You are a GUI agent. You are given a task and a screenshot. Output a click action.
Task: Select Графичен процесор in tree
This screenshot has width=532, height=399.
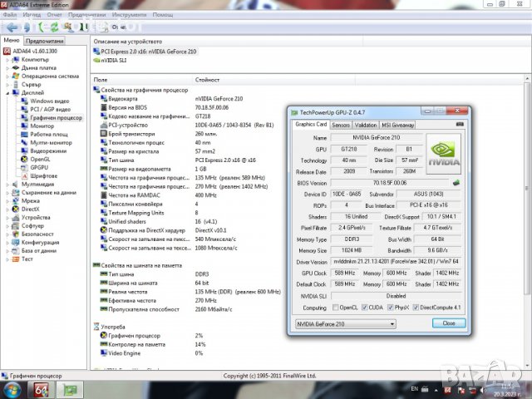(56, 118)
